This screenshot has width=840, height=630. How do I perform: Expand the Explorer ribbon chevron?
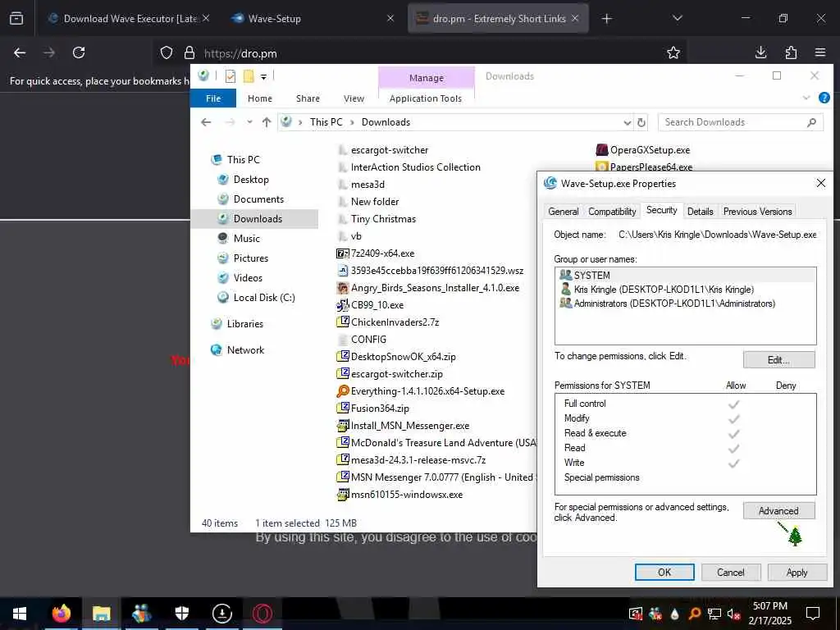(x=806, y=98)
